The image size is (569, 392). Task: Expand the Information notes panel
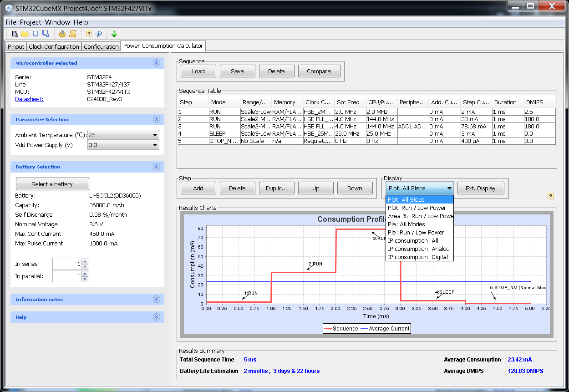(156, 299)
